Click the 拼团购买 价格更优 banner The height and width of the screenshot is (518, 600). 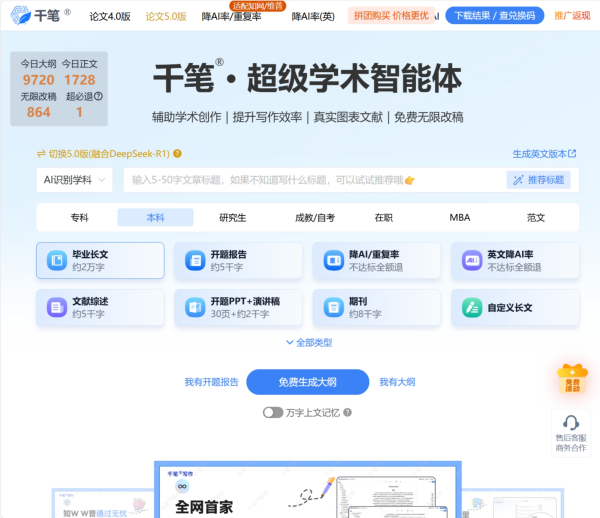click(x=391, y=16)
